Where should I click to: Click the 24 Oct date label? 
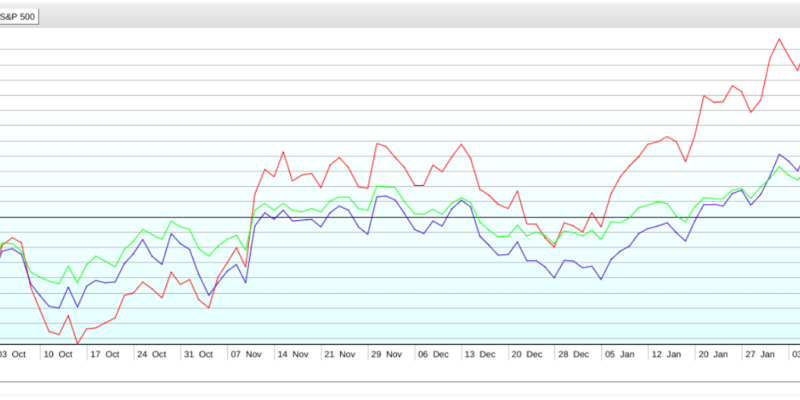point(151,354)
